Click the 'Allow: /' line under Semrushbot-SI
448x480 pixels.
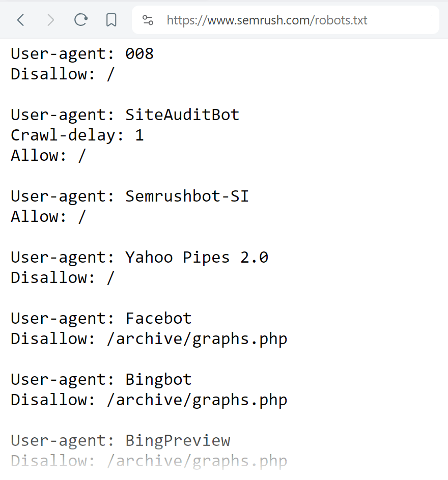[x=48, y=216]
